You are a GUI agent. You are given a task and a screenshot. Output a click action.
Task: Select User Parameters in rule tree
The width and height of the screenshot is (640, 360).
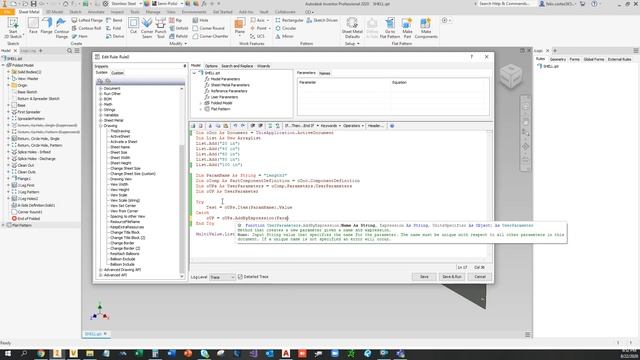(224, 97)
